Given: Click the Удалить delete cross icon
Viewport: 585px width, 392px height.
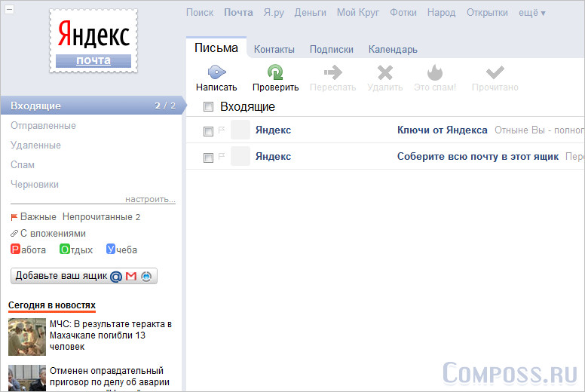Looking at the screenshot, I should (x=384, y=72).
